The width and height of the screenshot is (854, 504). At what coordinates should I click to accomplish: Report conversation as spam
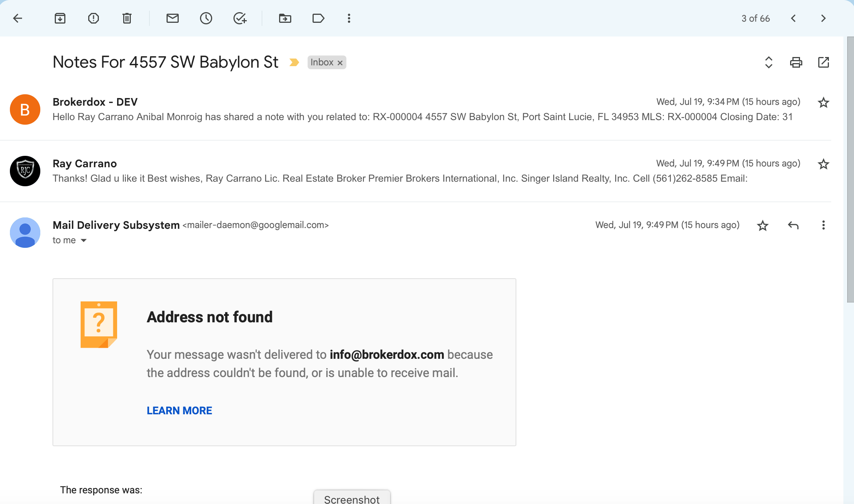coord(94,18)
